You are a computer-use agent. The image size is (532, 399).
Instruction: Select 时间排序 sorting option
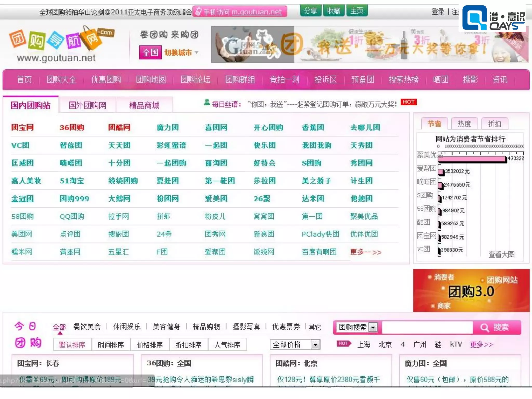[x=111, y=345]
